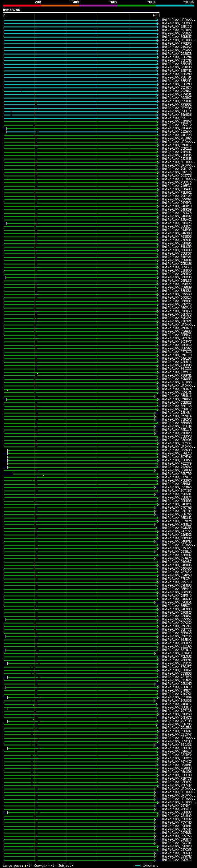Click hit label UniRef100_Q03460
Viewport: 197px width, 868px height.
coord(177,50)
